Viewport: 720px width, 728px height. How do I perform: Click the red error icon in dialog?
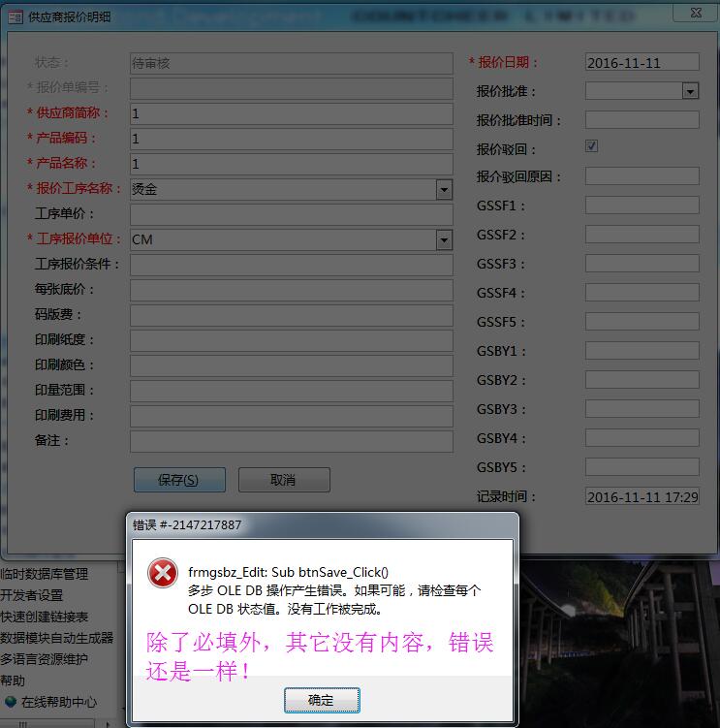pos(162,573)
